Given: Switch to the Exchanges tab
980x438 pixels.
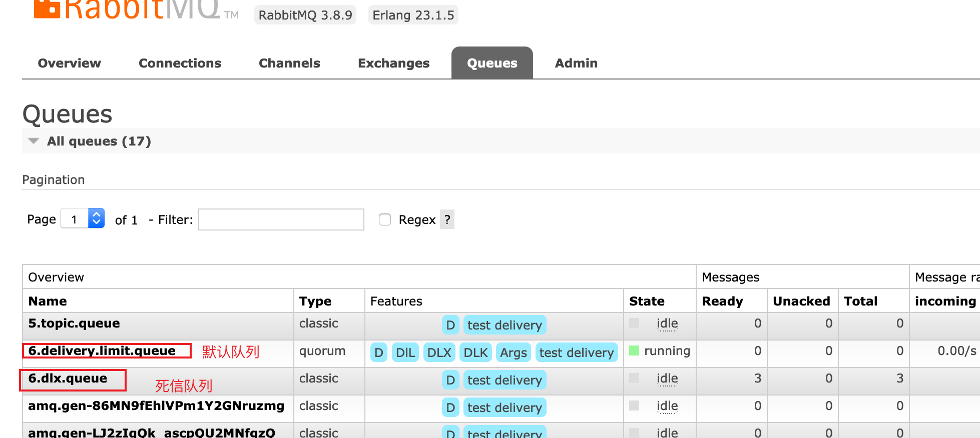Looking at the screenshot, I should point(393,63).
